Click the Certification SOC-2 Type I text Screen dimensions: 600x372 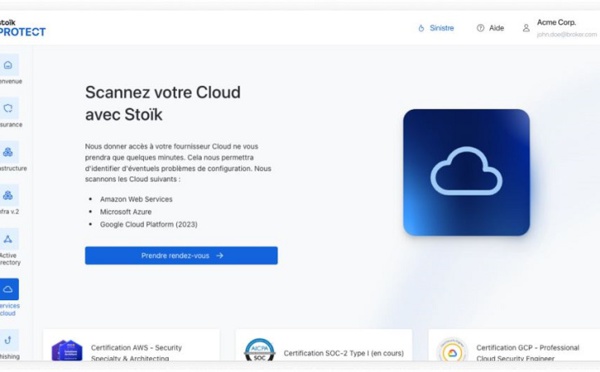[344, 353]
